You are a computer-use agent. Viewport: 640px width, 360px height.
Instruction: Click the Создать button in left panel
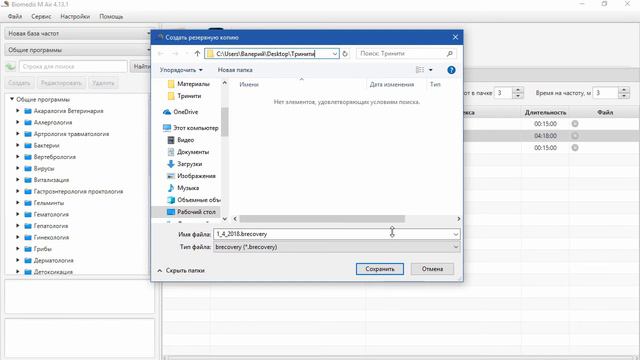pos(19,83)
